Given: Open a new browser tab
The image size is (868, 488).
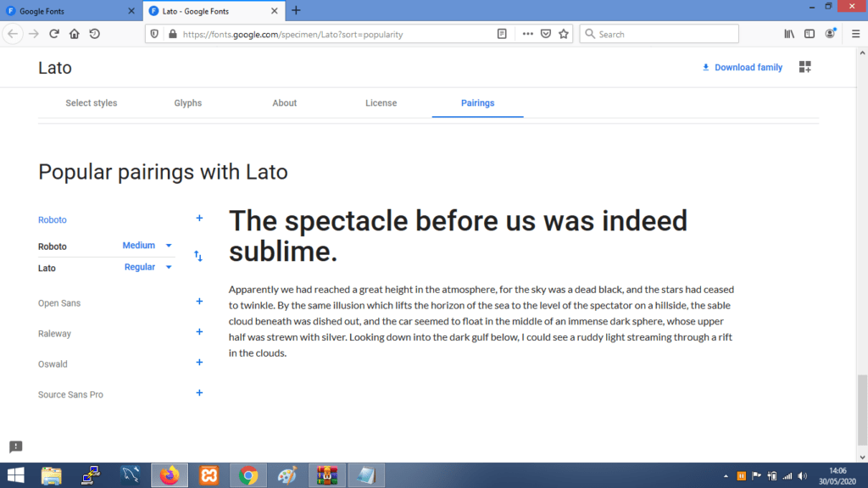Looking at the screenshot, I should (x=296, y=10).
